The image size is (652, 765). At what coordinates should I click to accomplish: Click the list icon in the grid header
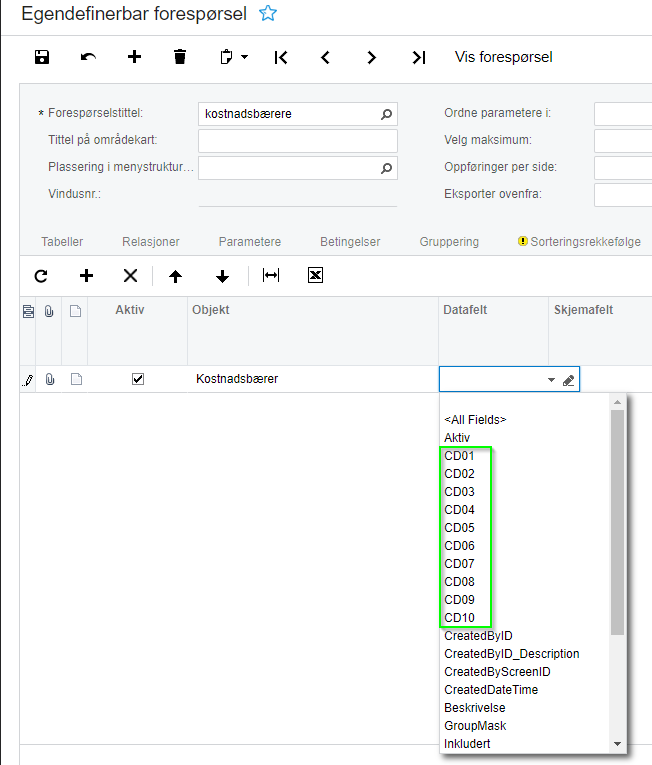[28, 311]
